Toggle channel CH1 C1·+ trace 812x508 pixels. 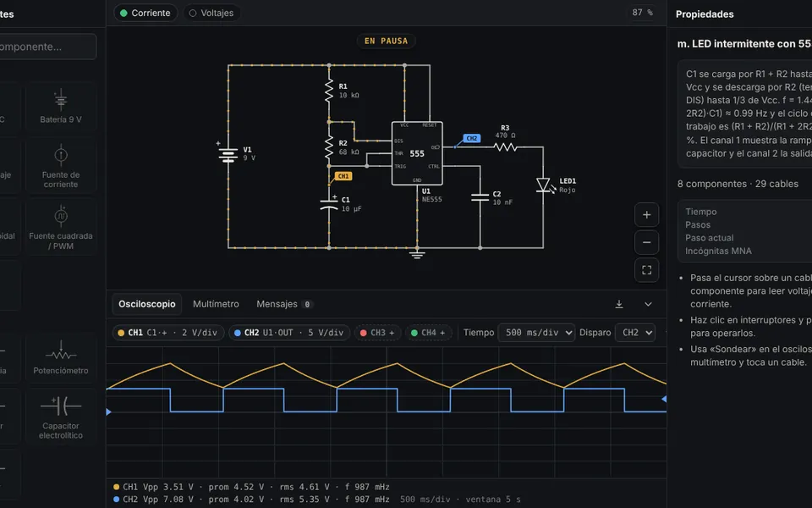(x=168, y=333)
